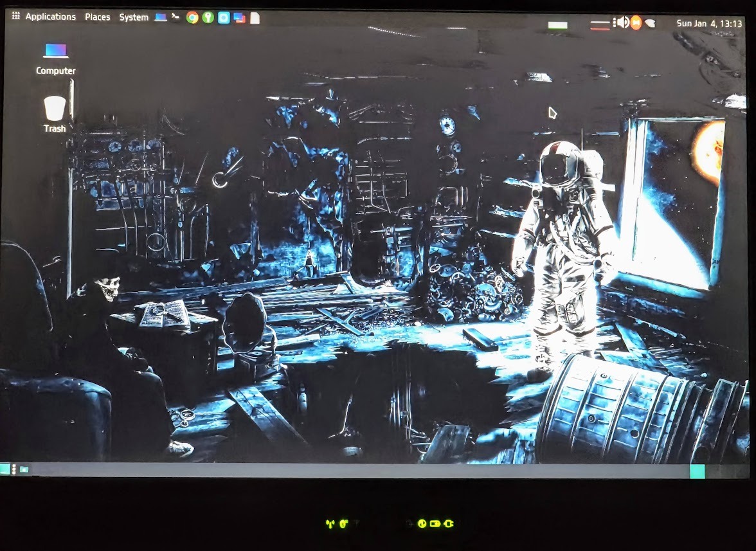The width and height of the screenshot is (756, 551).
Task: Click the system monitor graph with green line
Action: (x=558, y=24)
